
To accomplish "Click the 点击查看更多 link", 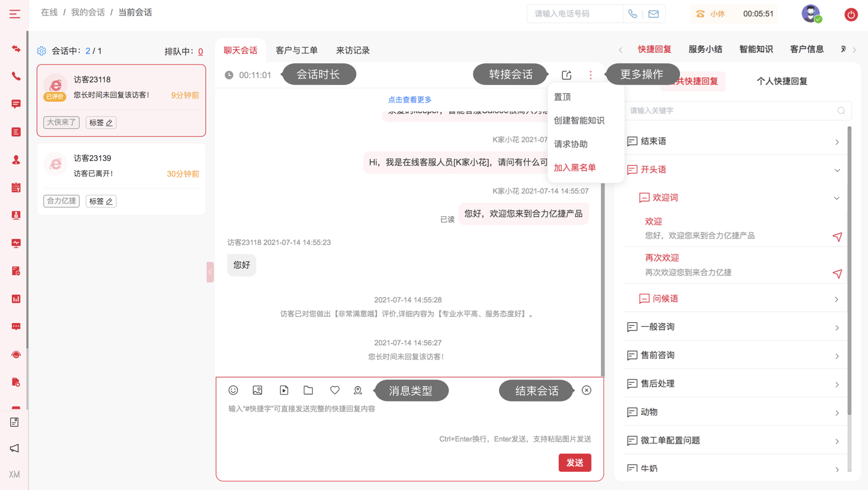I will pyautogui.click(x=410, y=100).
